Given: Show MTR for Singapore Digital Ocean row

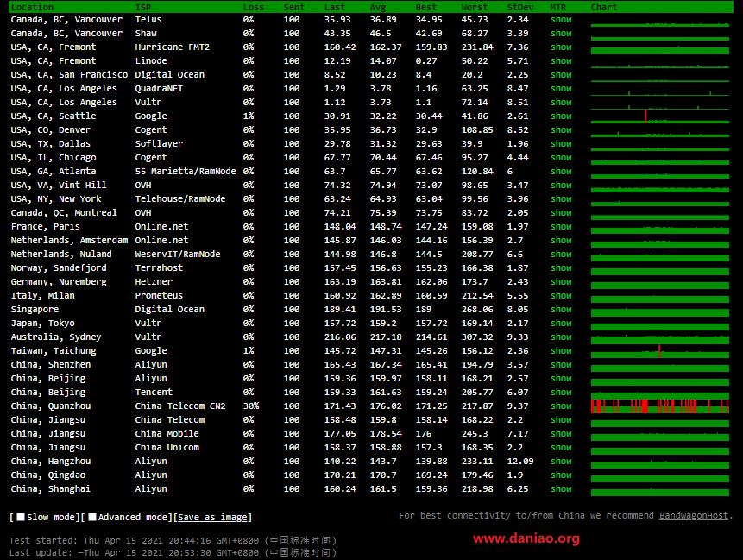Looking at the screenshot, I should click(x=561, y=310).
